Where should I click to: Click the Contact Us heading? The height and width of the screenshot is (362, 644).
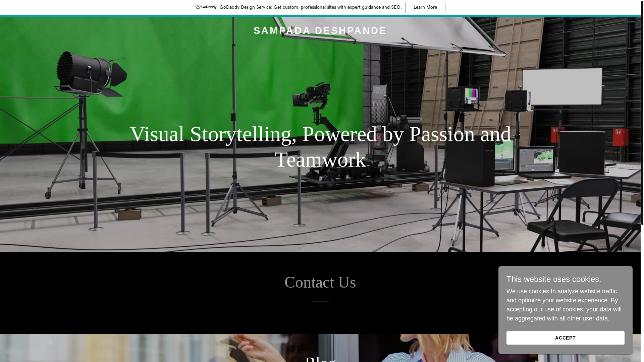320,282
